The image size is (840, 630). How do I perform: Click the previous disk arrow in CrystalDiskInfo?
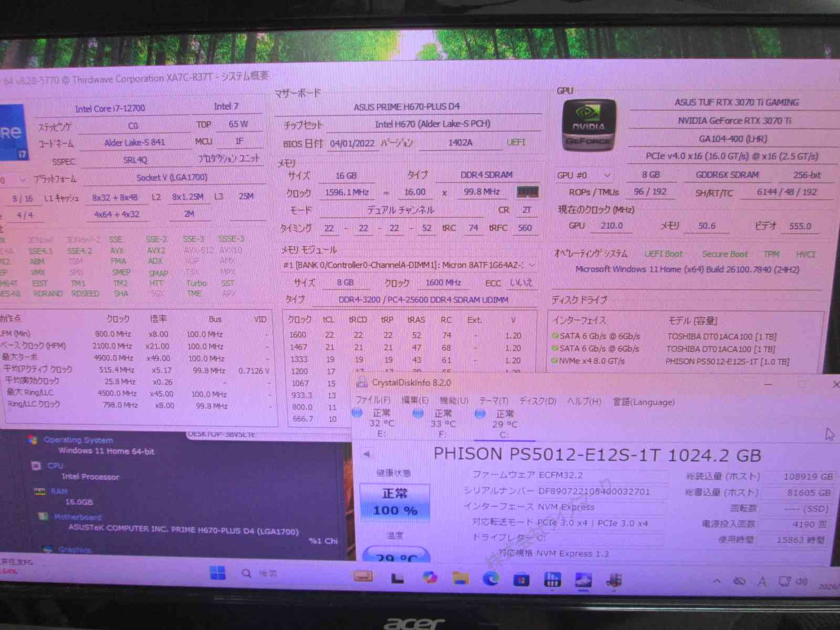coord(367,454)
